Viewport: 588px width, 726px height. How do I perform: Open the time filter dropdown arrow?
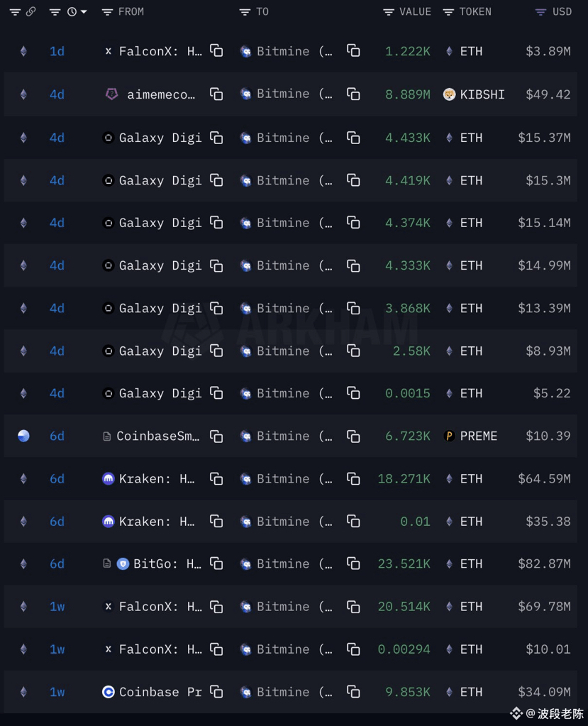[x=84, y=12]
